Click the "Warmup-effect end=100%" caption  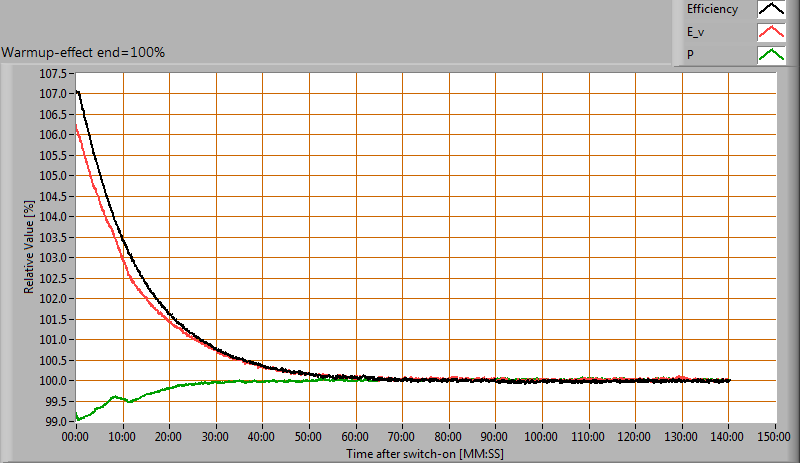point(83,51)
